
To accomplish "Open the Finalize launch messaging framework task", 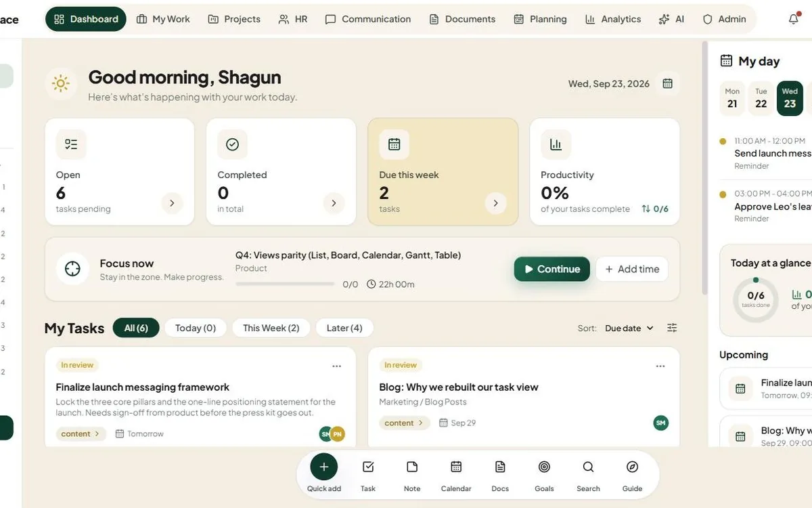I will (x=143, y=387).
